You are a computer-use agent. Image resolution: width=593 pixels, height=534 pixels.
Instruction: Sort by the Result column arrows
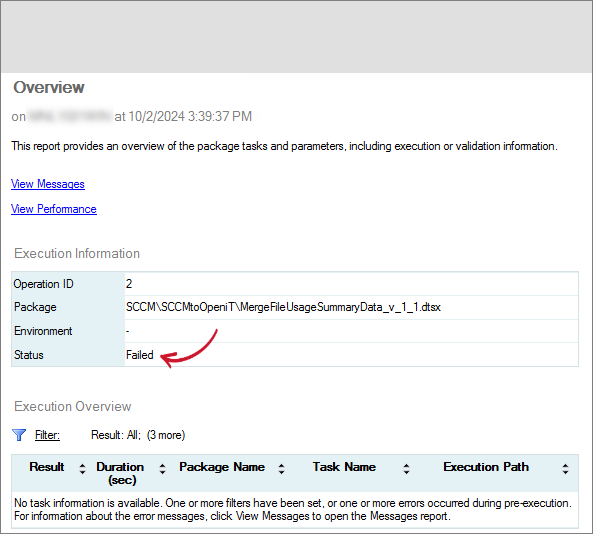pos(82,469)
